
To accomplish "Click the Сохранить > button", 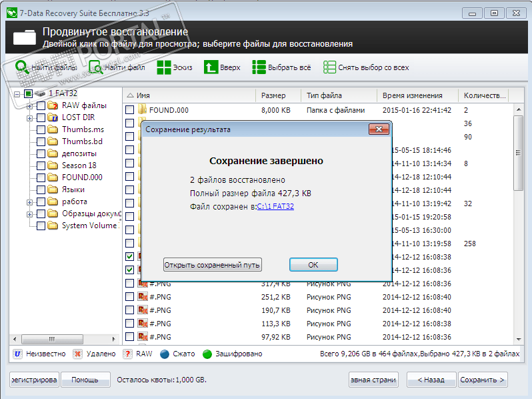I will (483, 380).
